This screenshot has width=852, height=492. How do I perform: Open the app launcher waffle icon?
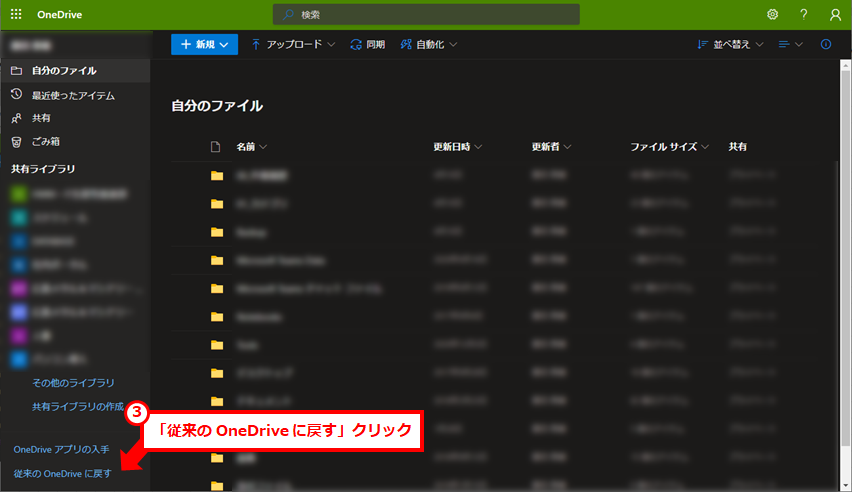[x=16, y=14]
